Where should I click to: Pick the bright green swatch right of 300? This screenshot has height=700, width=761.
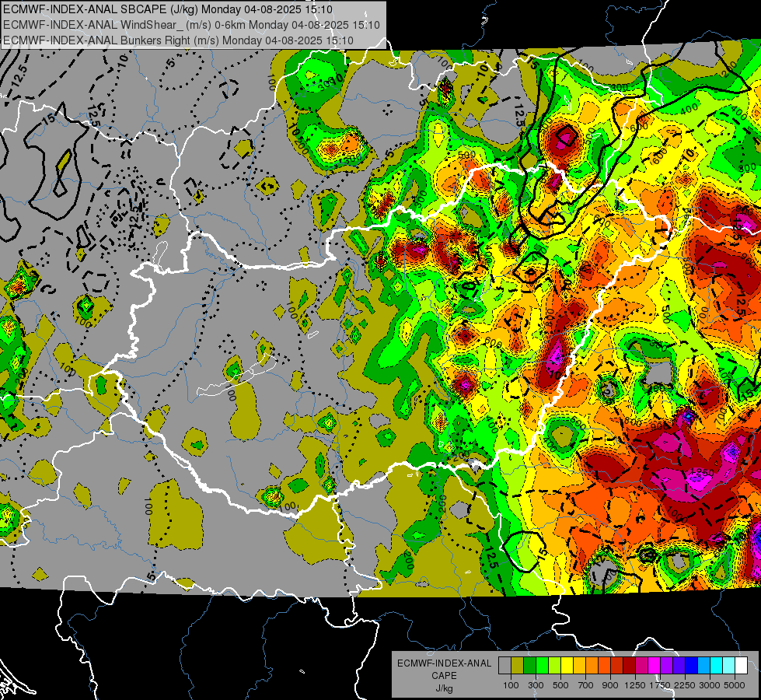pyautogui.click(x=542, y=665)
